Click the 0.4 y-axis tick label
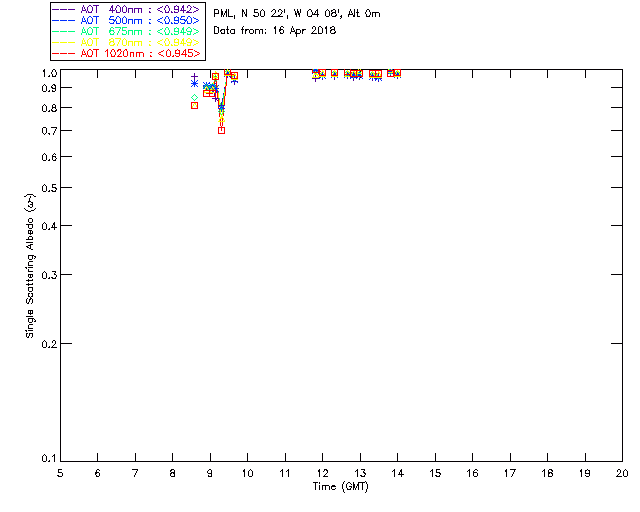The width and height of the screenshot is (640, 512). tap(49, 226)
